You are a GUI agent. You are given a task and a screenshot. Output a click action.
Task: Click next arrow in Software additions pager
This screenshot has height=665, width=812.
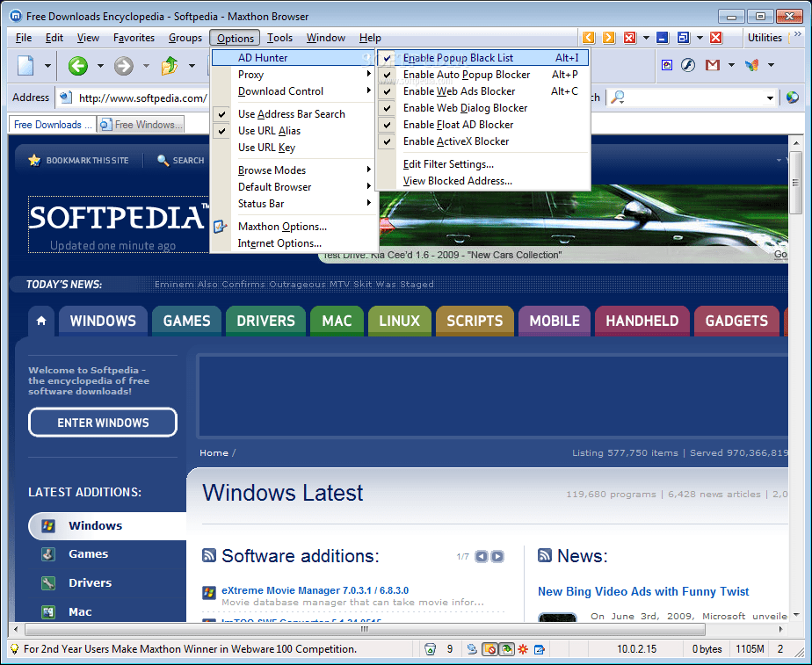(497, 556)
